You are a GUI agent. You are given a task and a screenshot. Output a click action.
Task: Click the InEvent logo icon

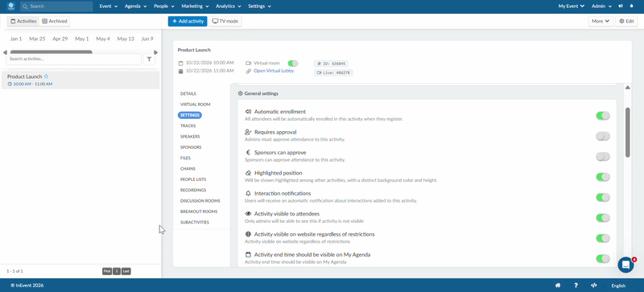[10, 6]
